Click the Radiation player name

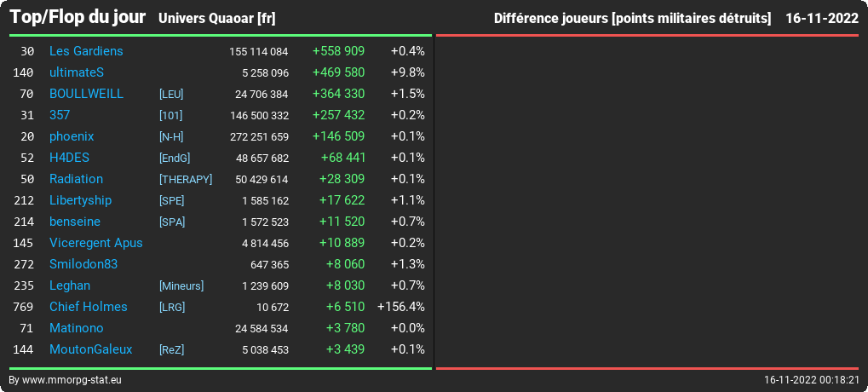[x=76, y=179]
